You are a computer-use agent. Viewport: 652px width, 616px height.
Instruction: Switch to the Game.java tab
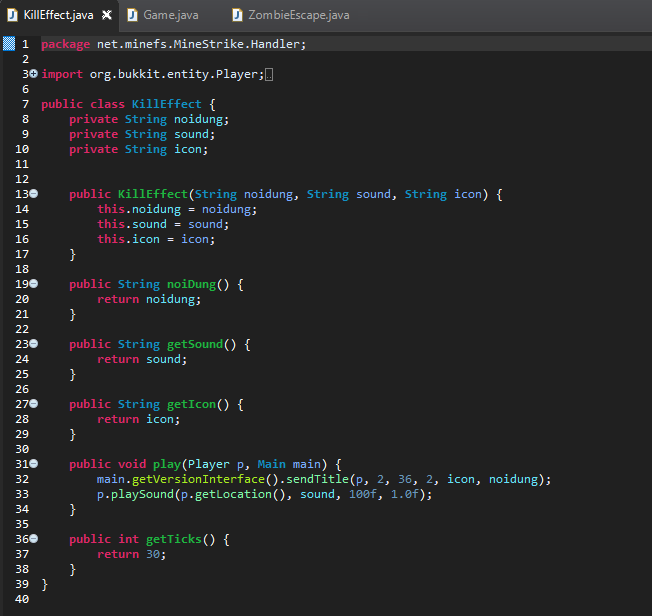pos(170,15)
